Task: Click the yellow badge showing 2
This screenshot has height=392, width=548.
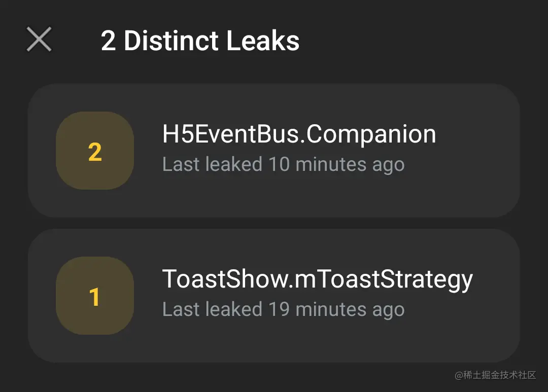Action: tap(95, 151)
